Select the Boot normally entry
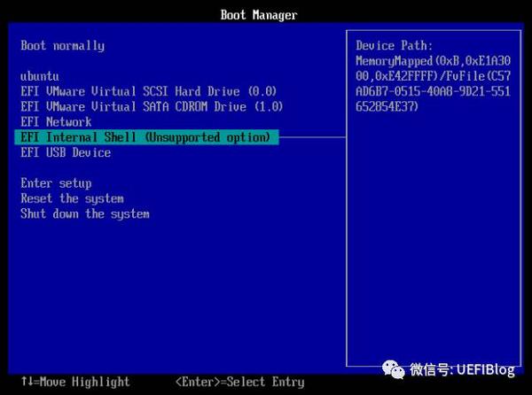 point(62,45)
